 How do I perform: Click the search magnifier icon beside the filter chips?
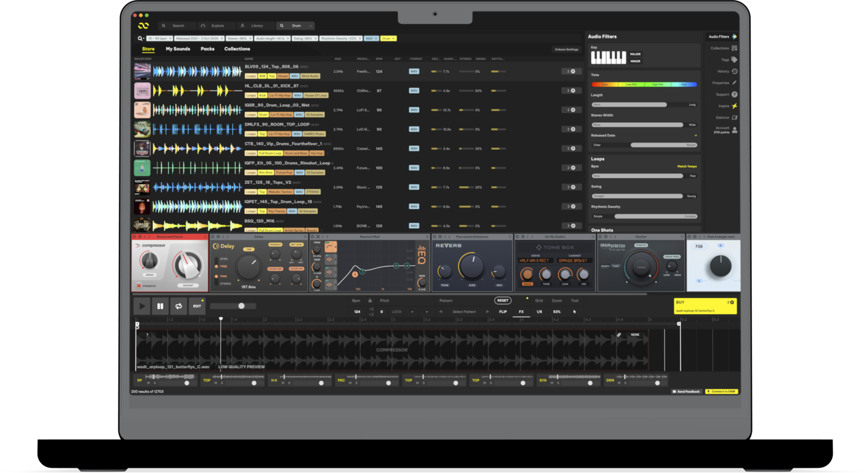(141, 38)
